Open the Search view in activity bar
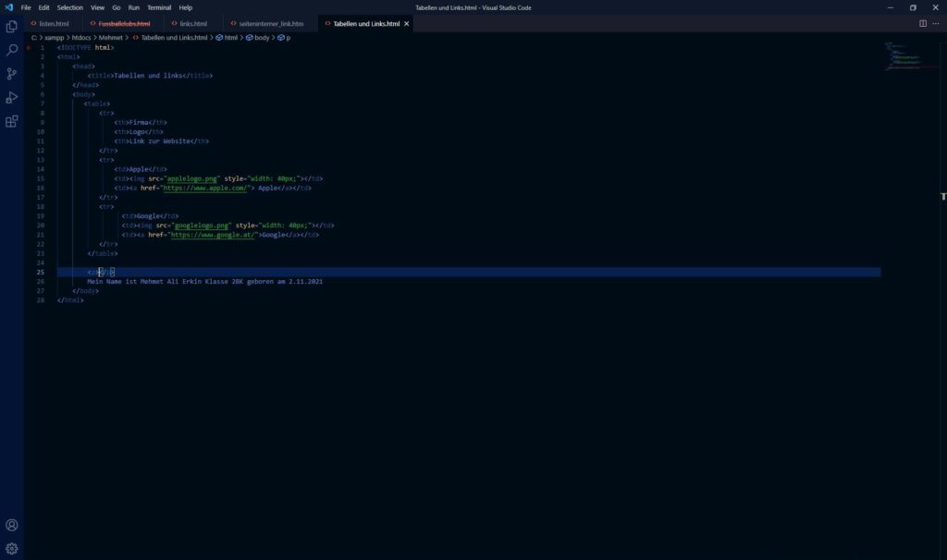This screenshot has width=947, height=560. (12, 50)
